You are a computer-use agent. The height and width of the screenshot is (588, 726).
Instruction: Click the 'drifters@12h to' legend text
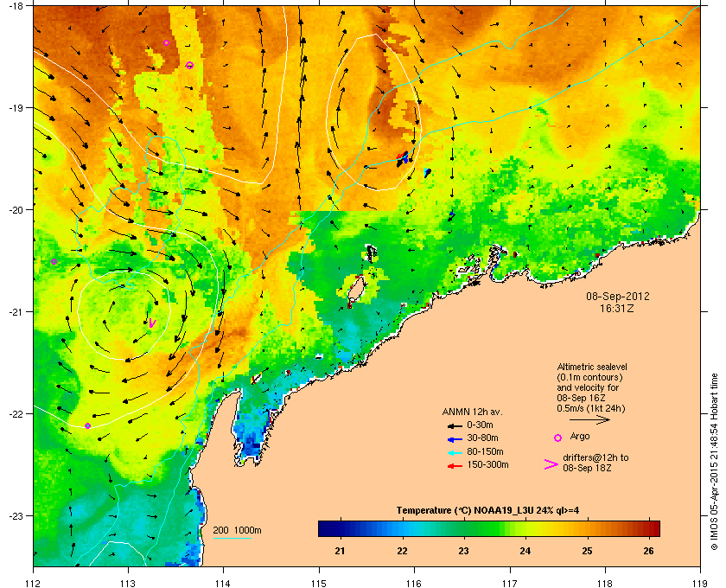click(x=595, y=457)
